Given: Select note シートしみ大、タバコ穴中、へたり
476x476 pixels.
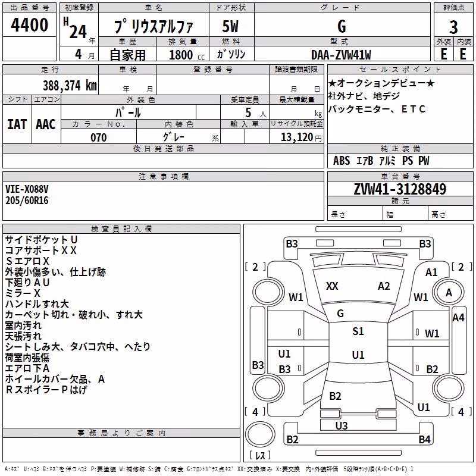Looking at the screenshot, I should click(x=78, y=347).
